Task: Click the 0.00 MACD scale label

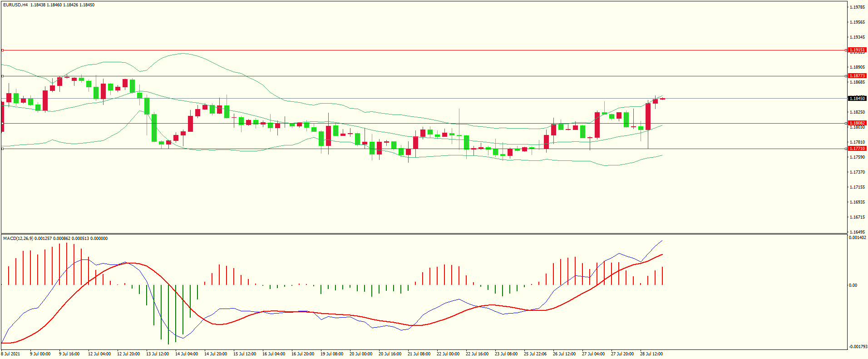Action: (x=853, y=285)
